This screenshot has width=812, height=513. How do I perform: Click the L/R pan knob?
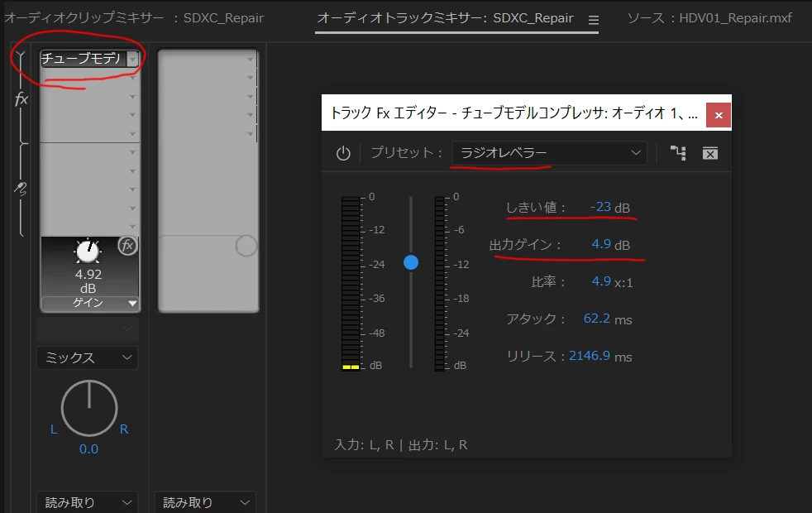coord(89,408)
